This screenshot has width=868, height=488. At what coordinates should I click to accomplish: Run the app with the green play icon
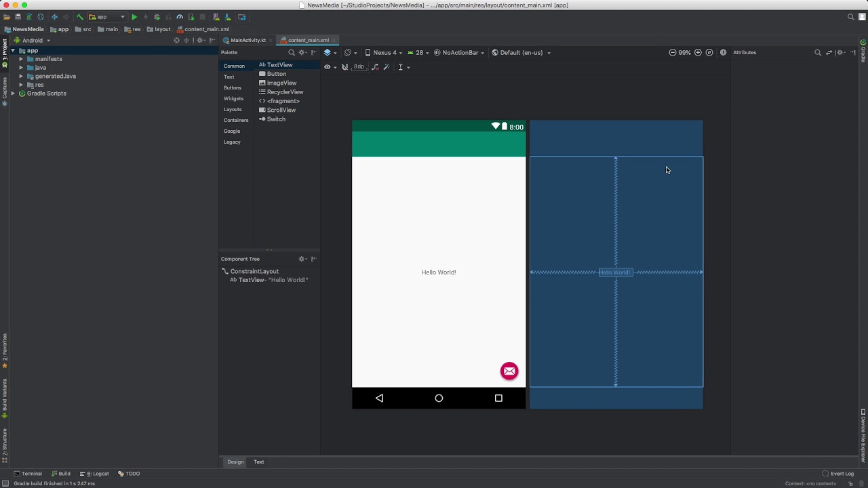(134, 17)
